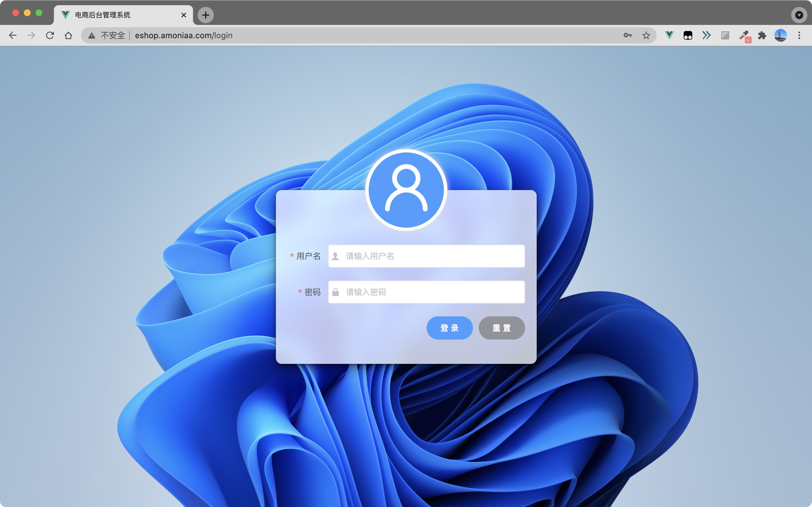Open the saved passwords key icon
The width and height of the screenshot is (812, 507).
point(627,35)
